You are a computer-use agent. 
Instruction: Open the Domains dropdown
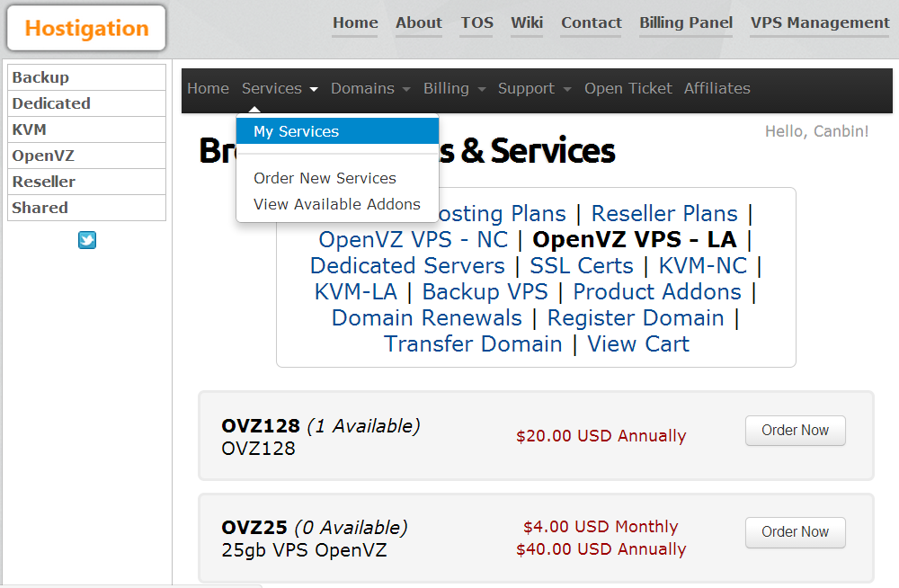click(x=370, y=88)
